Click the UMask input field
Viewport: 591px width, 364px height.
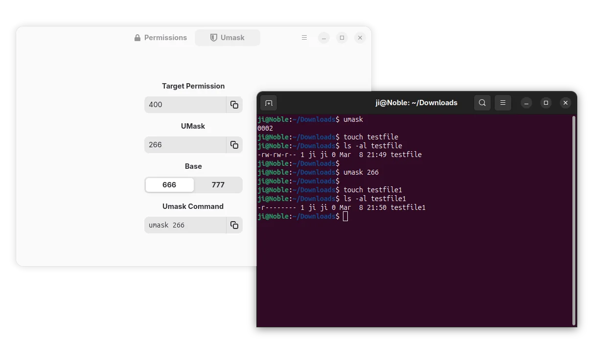pos(185,145)
